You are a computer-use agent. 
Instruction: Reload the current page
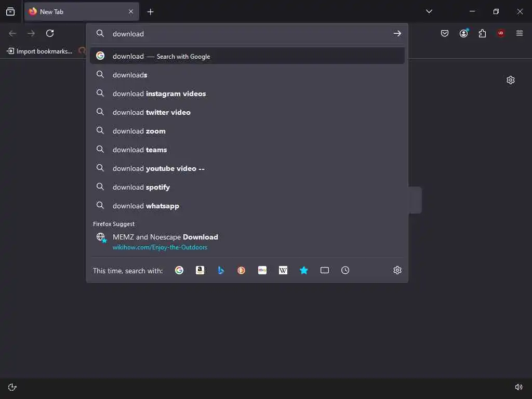click(x=50, y=33)
